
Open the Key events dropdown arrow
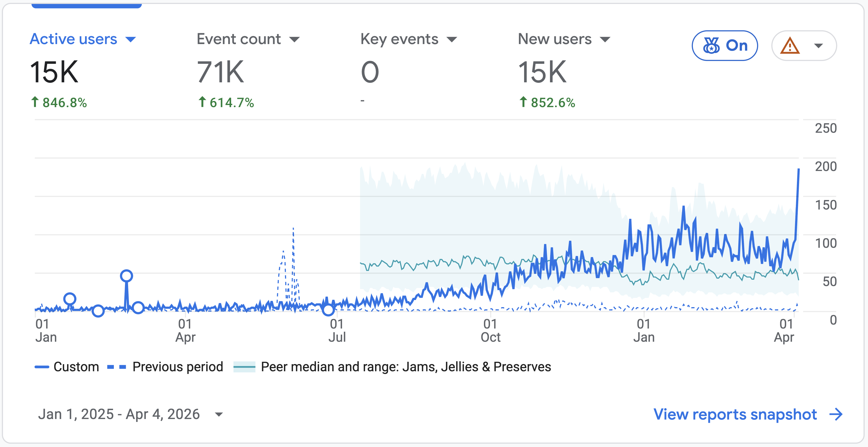point(451,40)
